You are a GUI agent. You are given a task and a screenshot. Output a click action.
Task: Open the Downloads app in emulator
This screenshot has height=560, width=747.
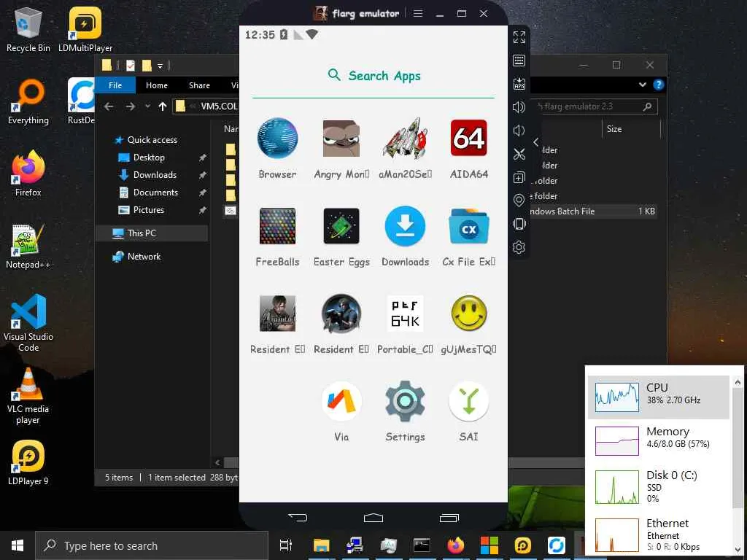tap(405, 226)
